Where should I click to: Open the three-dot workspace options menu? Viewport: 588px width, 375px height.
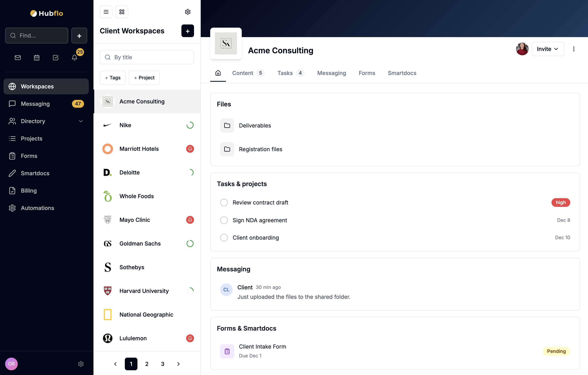(574, 49)
